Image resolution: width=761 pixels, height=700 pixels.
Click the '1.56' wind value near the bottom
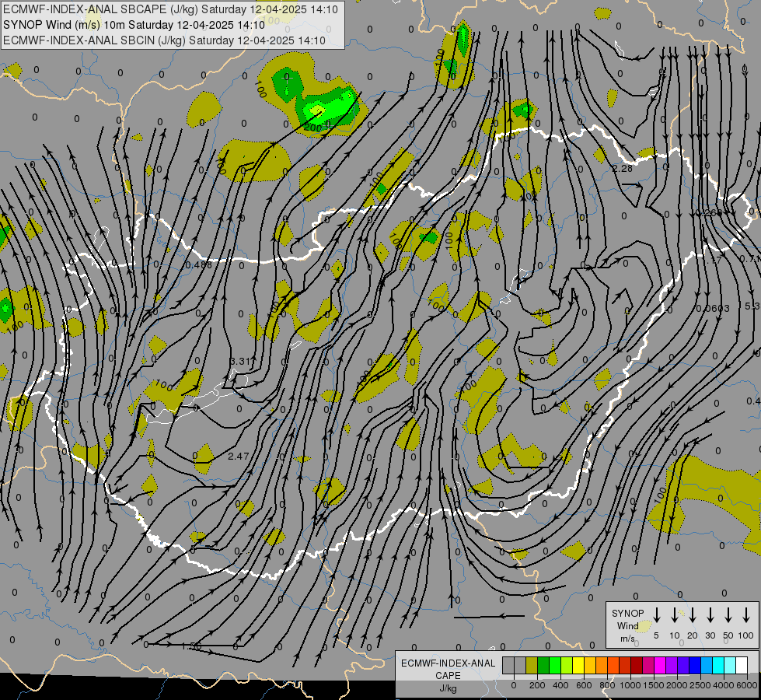(x=191, y=646)
